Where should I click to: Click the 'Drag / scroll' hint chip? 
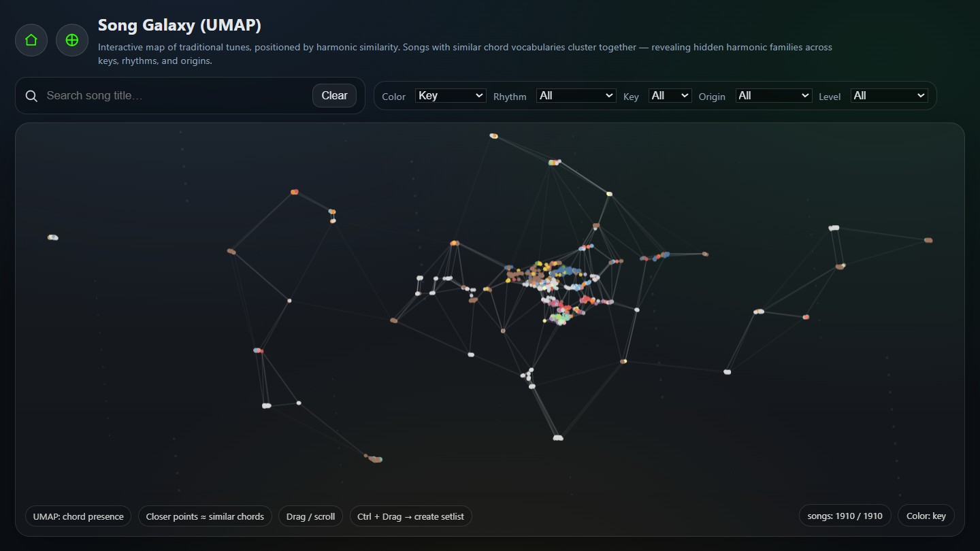310,516
